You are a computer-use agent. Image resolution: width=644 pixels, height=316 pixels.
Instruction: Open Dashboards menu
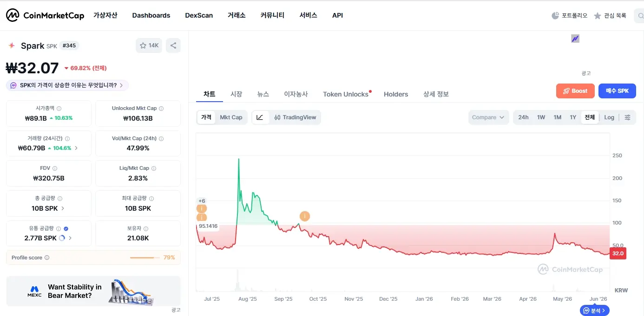click(x=151, y=15)
